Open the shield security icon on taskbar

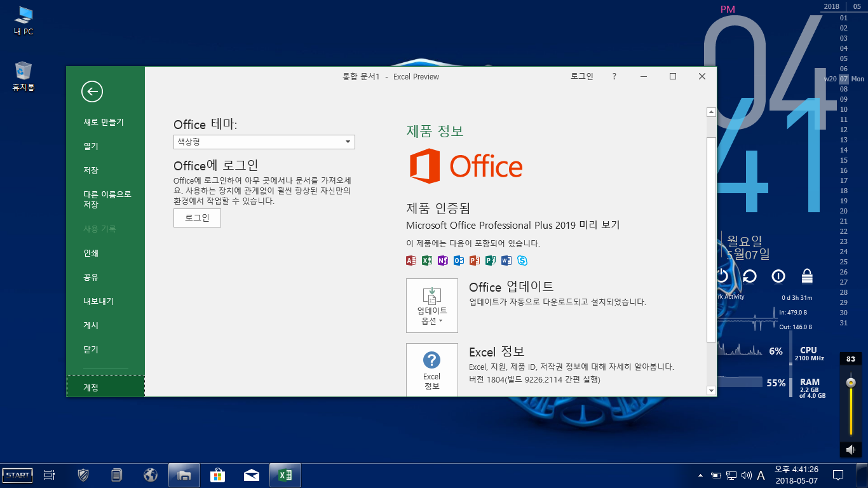pos(83,475)
